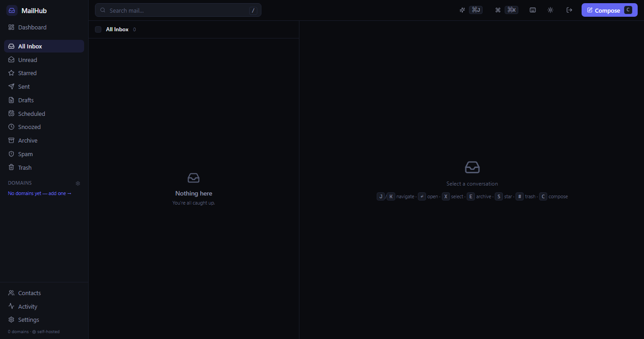Open the Spam folder
The width and height of the screenshot is (644, 339).
[44, 154]
